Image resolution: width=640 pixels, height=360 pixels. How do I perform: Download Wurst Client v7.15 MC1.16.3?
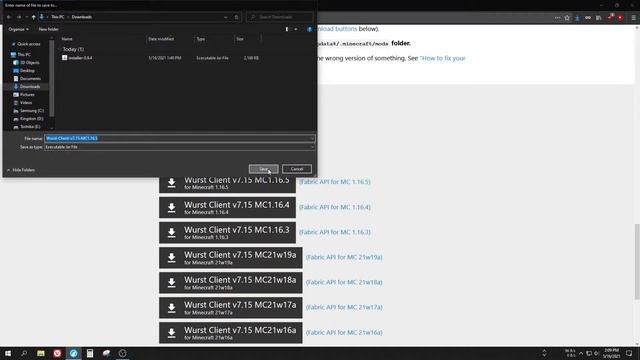(x=227, y=232)
